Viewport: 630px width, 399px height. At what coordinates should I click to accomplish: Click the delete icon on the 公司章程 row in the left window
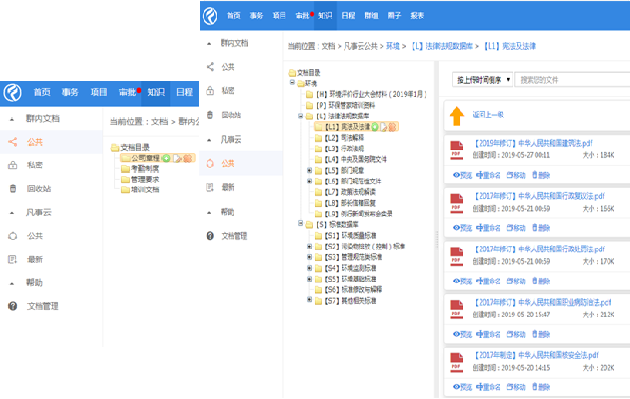[187, 158]
